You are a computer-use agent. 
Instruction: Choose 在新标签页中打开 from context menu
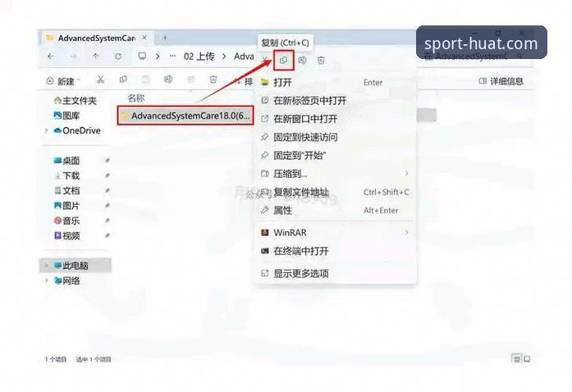point(335,101)
